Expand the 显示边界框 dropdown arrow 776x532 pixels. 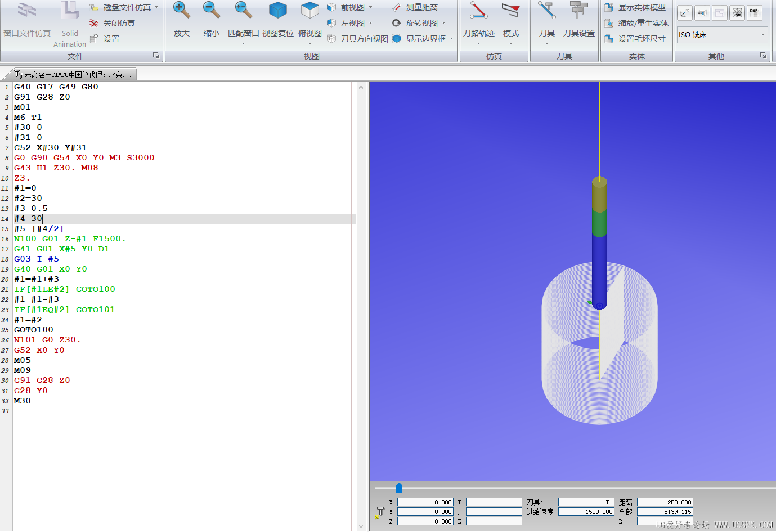(x=451, y=39)
